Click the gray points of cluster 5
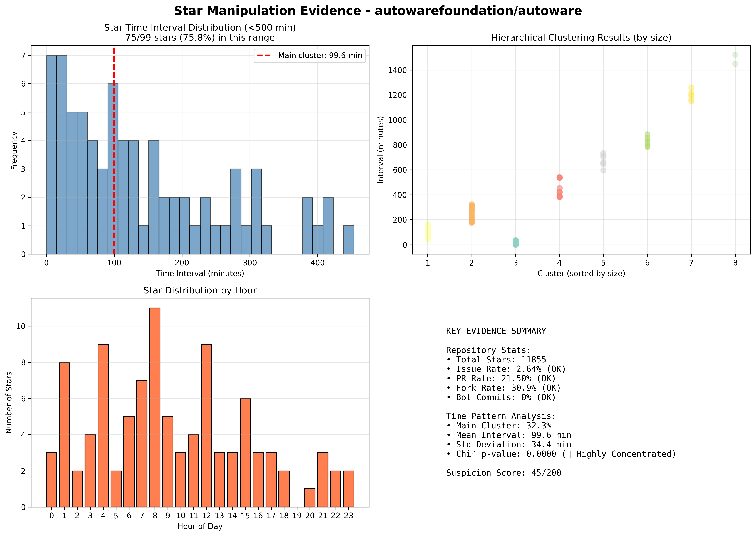 (x=603, y=162)
